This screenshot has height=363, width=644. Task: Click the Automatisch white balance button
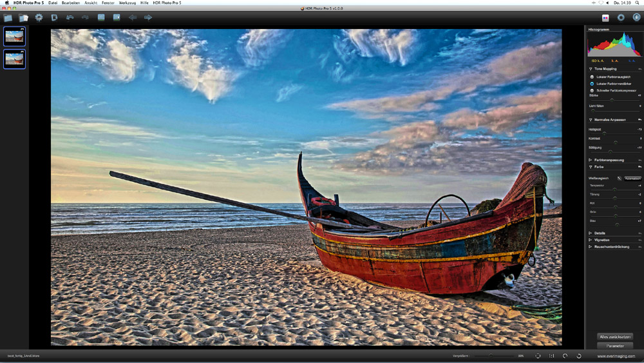(x=633, y=178)
